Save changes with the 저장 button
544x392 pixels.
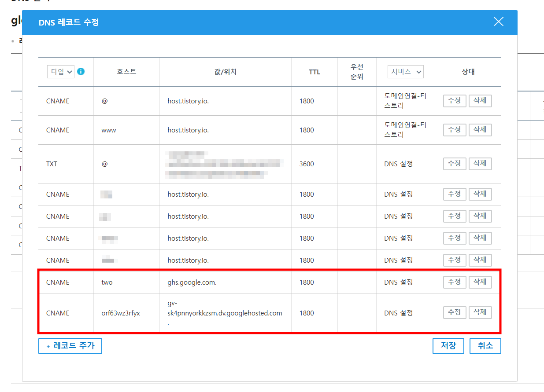tap(448, 346)
